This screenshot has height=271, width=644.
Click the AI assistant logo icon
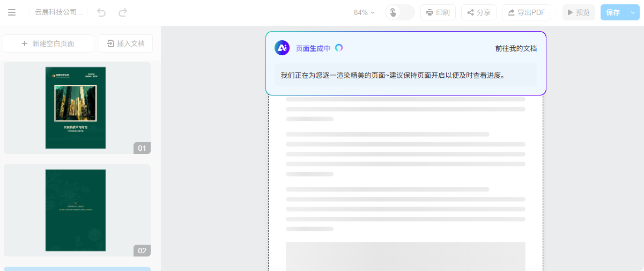[282, 48]
